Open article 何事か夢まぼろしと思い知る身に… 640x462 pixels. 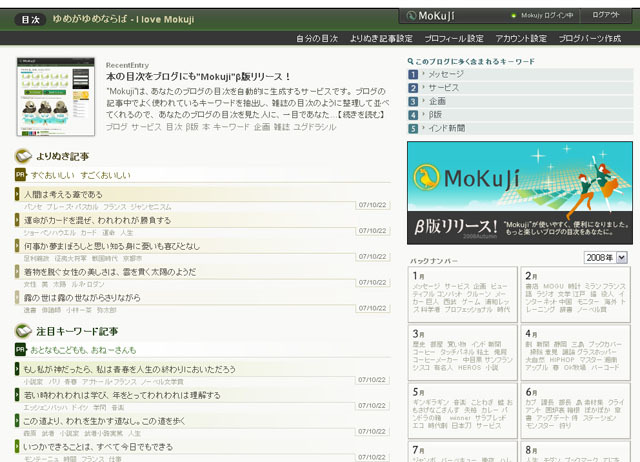pyautogui.click(x=112, y=246)
